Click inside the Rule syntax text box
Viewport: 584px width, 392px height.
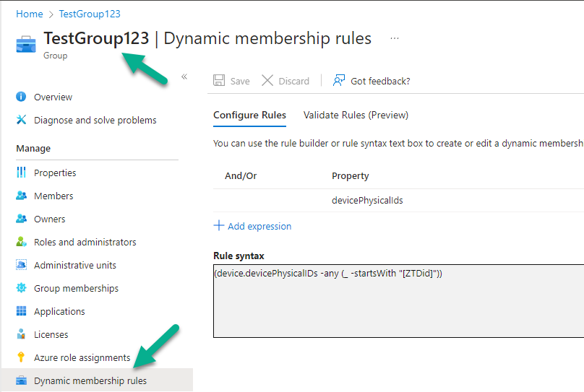coord(398,301)
